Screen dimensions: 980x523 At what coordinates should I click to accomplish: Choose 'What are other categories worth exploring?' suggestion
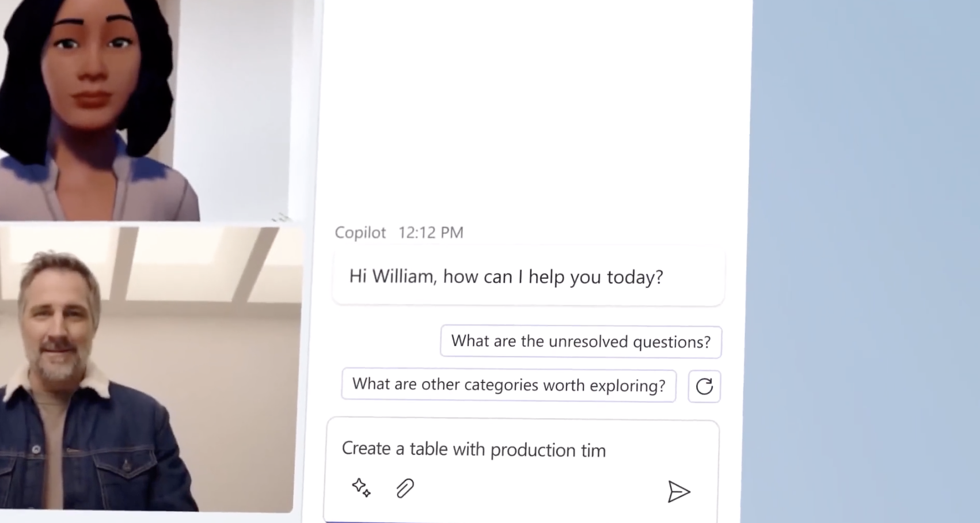(509, 385)
